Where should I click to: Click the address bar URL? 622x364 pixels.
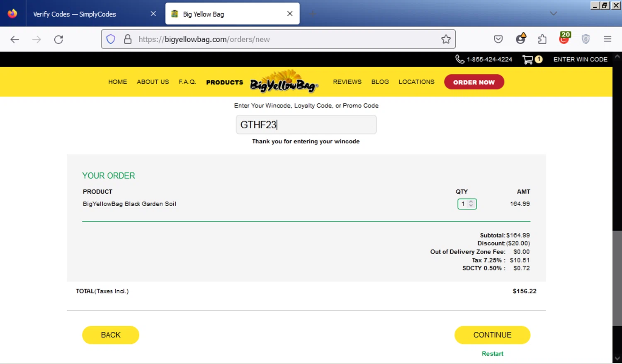click(204, 39)
